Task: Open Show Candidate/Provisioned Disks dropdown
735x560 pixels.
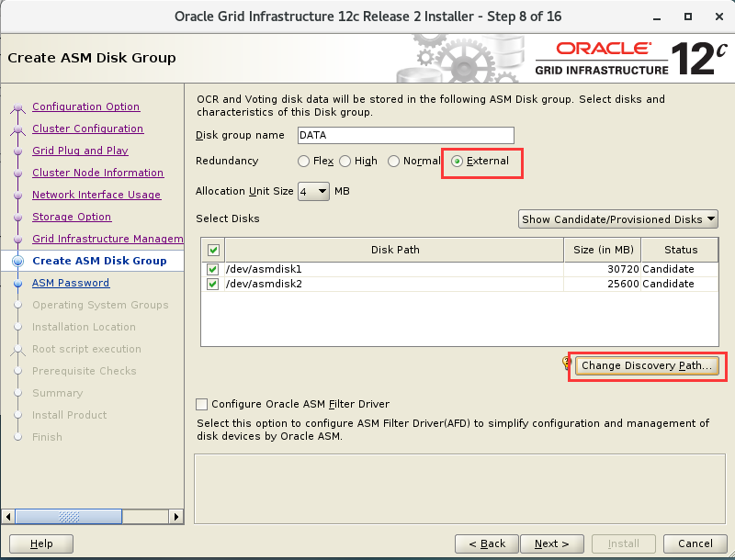Action: (617, 219)
